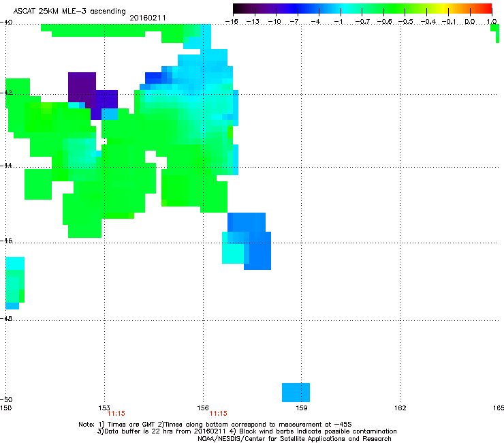
Task: Click the 0.0 color scale label
Action: pyautogui.click(x=470, y=22)
